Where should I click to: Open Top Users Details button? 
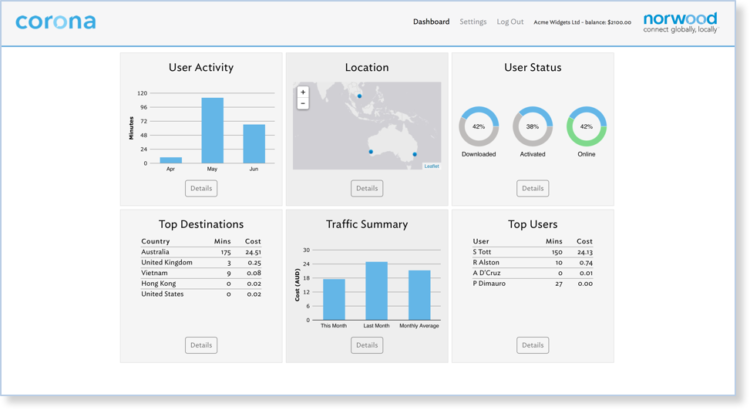coord(532,345)
